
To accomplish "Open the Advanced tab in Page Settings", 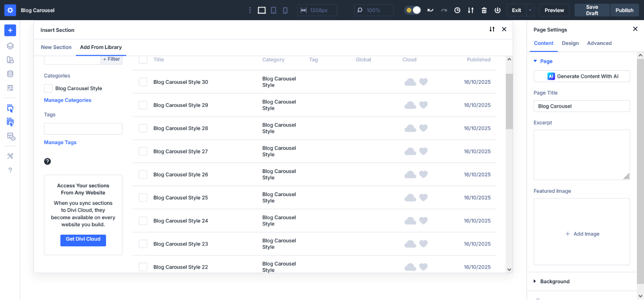I will pyautogui.click(x=599, y=43).
